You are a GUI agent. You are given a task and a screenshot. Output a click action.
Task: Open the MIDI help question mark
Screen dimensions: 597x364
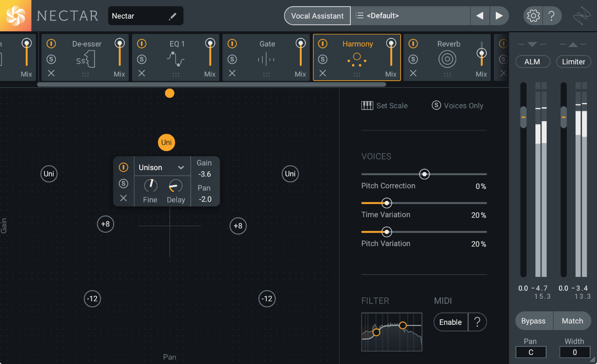[477, 322]
